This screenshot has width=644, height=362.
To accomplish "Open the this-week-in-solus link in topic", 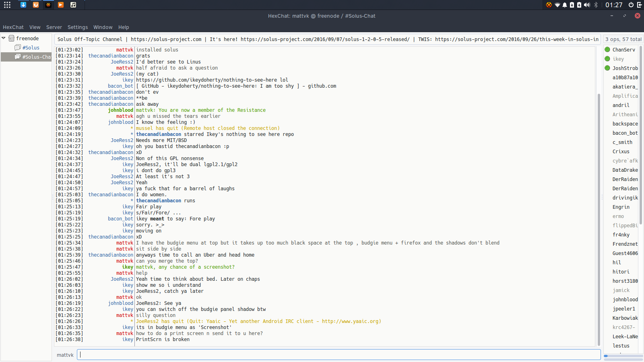I will pos(517,39).
